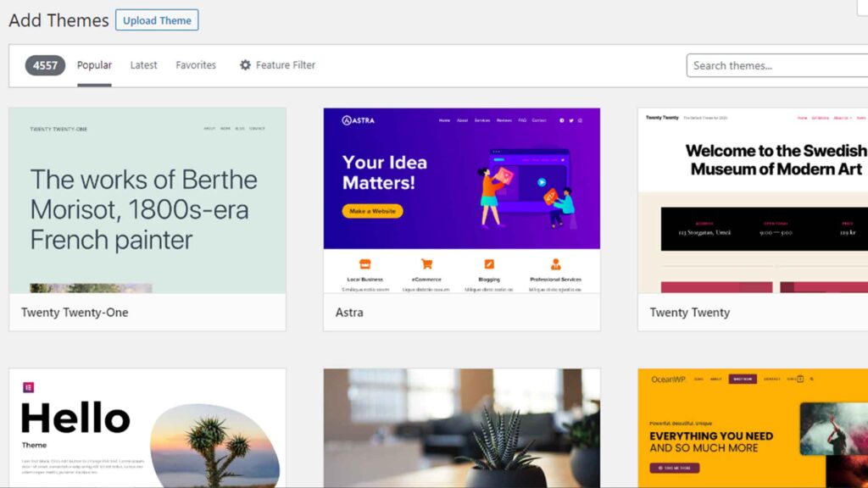
Task: Open the Astra theme screenshot
Action: pos(462,200)
